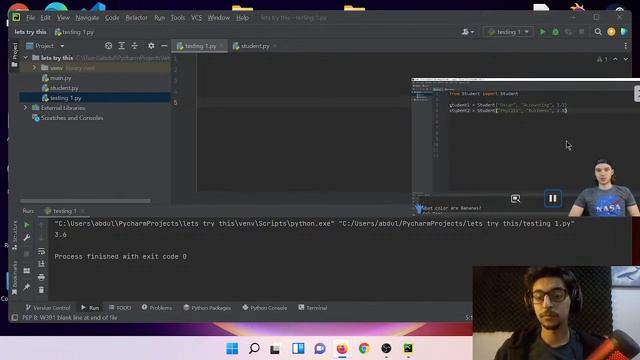Click the print icon in Run panel
640x360 pixels.
click(x=41, y=277)
